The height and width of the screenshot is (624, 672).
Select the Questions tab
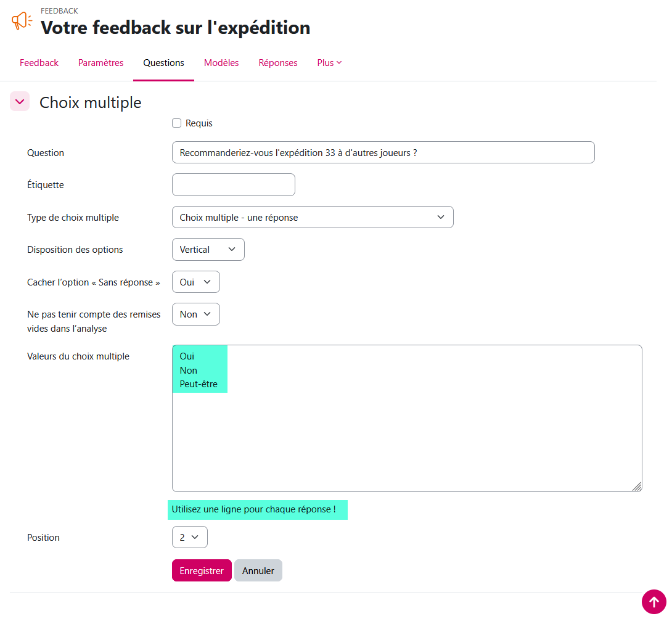[x=163, y=63]
